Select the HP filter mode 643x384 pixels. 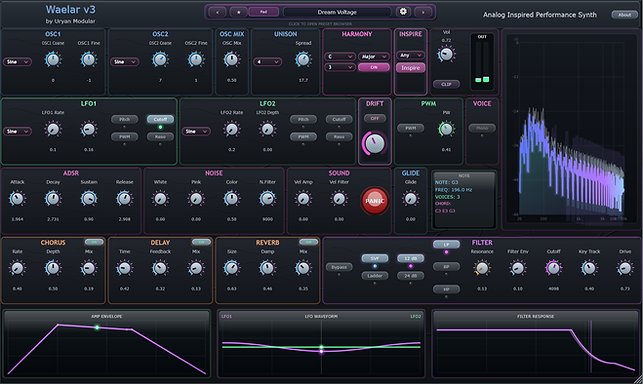[446, 289]
